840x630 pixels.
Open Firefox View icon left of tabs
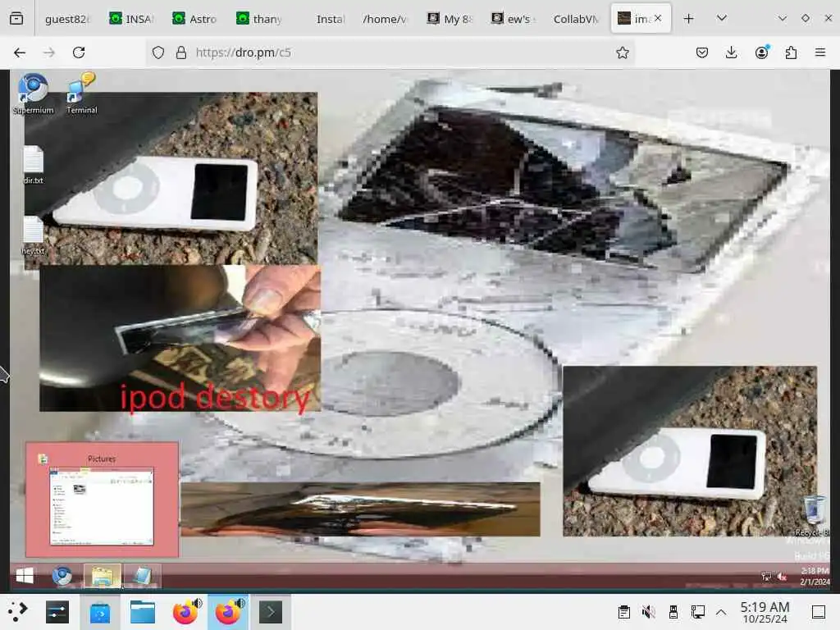(x=16, y=19)
